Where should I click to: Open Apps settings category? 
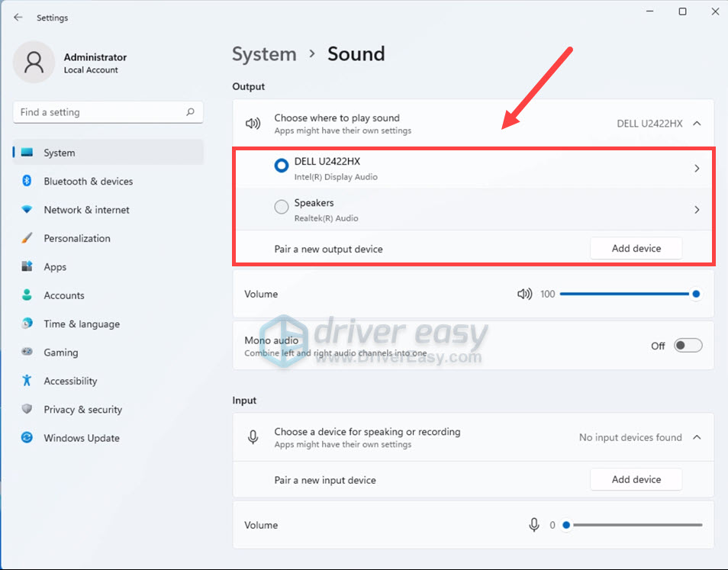pos(108,267)
